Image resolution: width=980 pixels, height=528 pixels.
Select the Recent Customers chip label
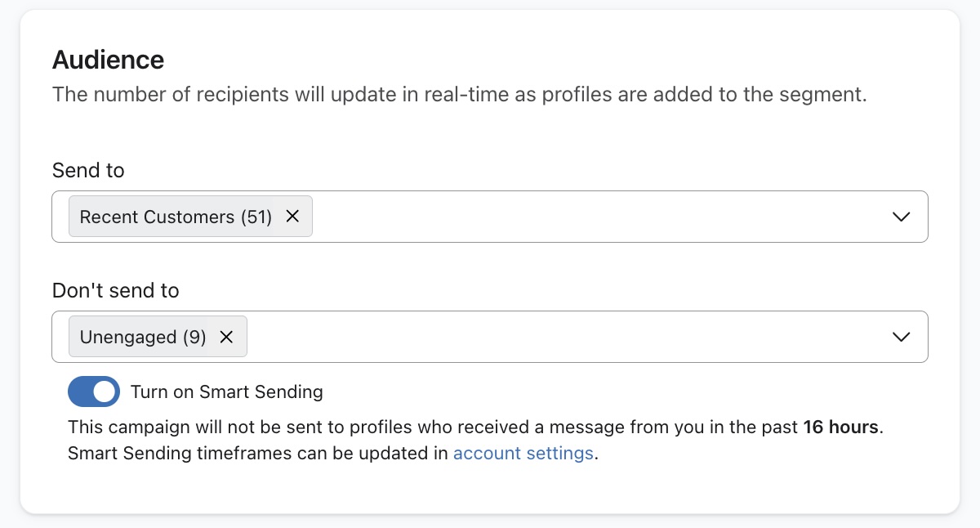click(157, 217)
